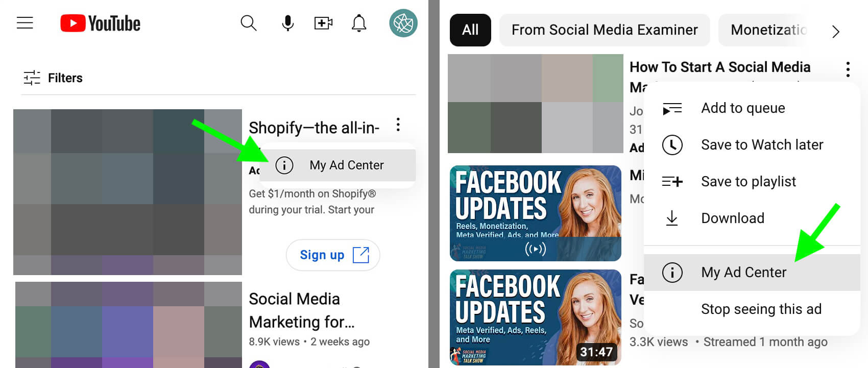The width and height of the screenshot is (868, 368).
Task: Go to YouTube home via logo
Action: coord(100,23)
